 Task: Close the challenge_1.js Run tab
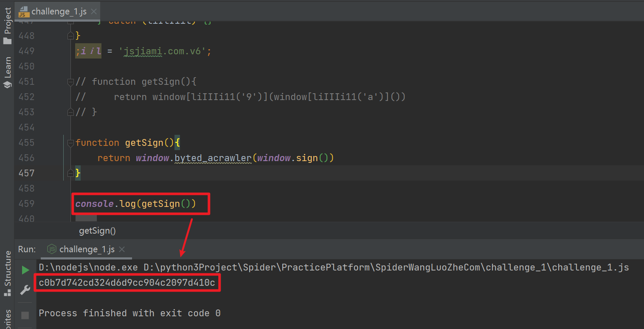122,249
